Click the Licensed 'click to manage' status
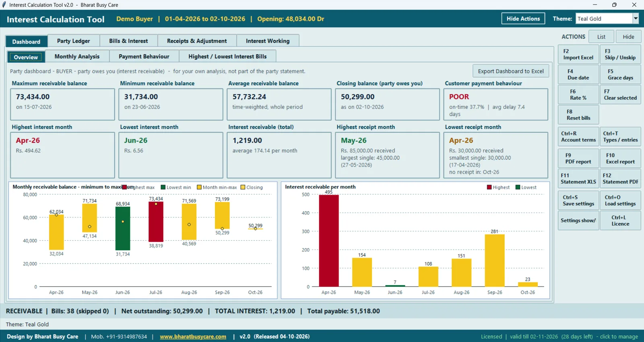 (559, 336)
